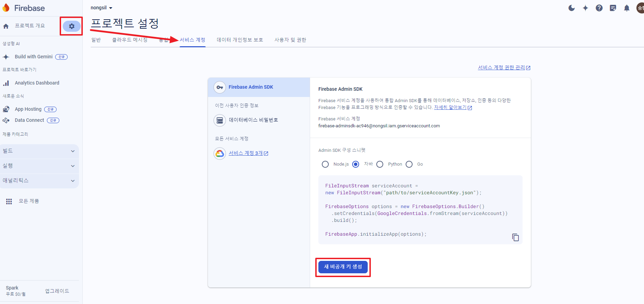Select the Python radio button
Screen dimensions: 644x304
tap(380, 164)
